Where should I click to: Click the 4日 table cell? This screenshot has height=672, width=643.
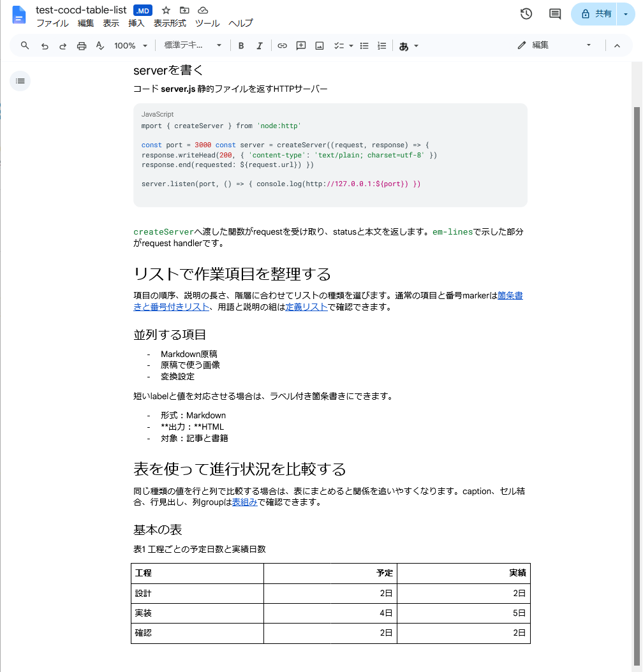coord(330,613)
